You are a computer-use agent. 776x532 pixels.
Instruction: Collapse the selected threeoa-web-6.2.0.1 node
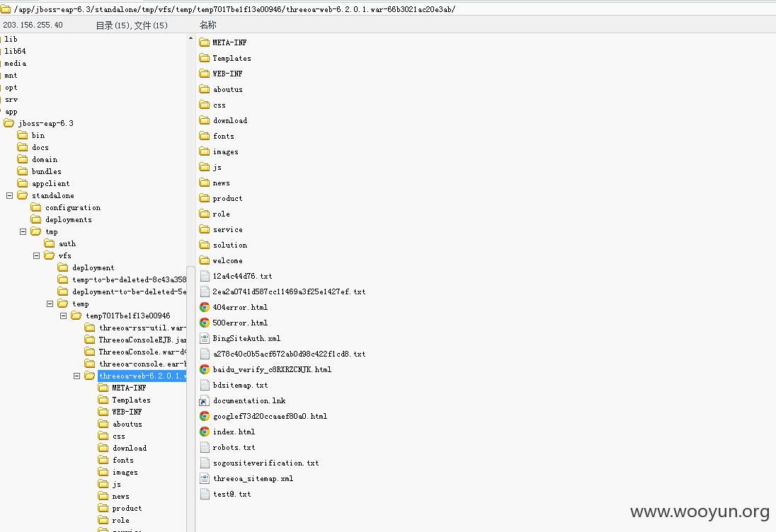[x=76, y=376]
